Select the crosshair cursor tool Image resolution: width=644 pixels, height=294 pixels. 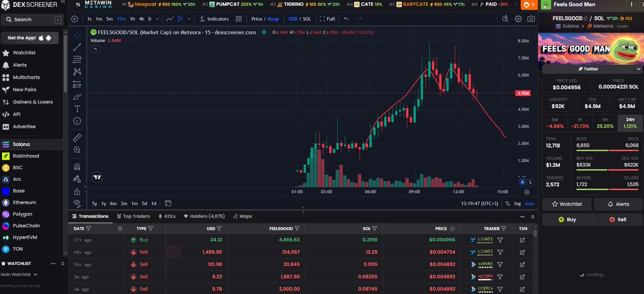point(77,35)
